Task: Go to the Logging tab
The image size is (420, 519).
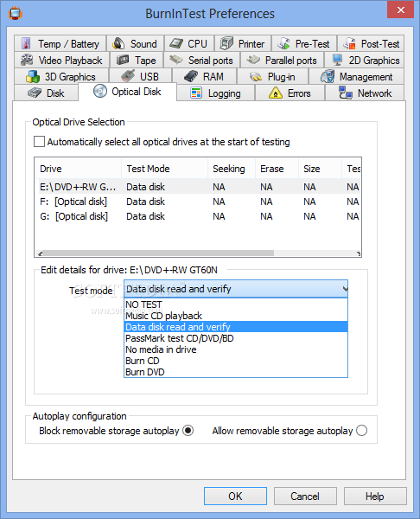Action: click(216, 93)
